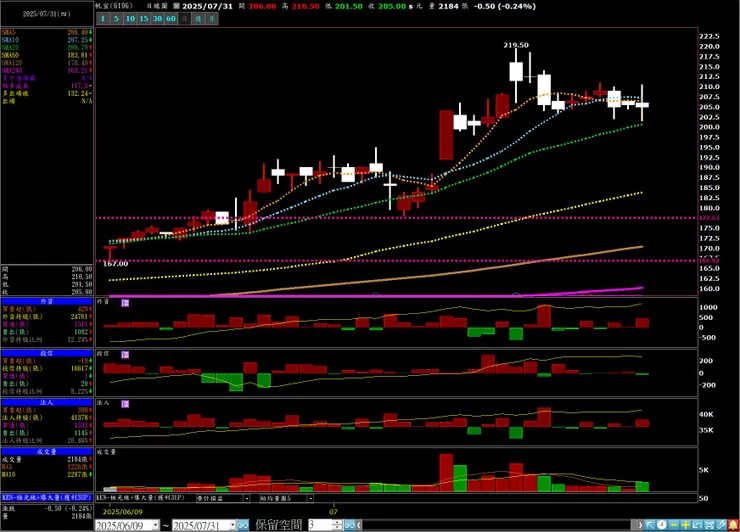The width and height of the screenshot is (740, 532).
Task: Click the SMA240 indicator label
Action: pyautogui.click(x=12, y=70)
